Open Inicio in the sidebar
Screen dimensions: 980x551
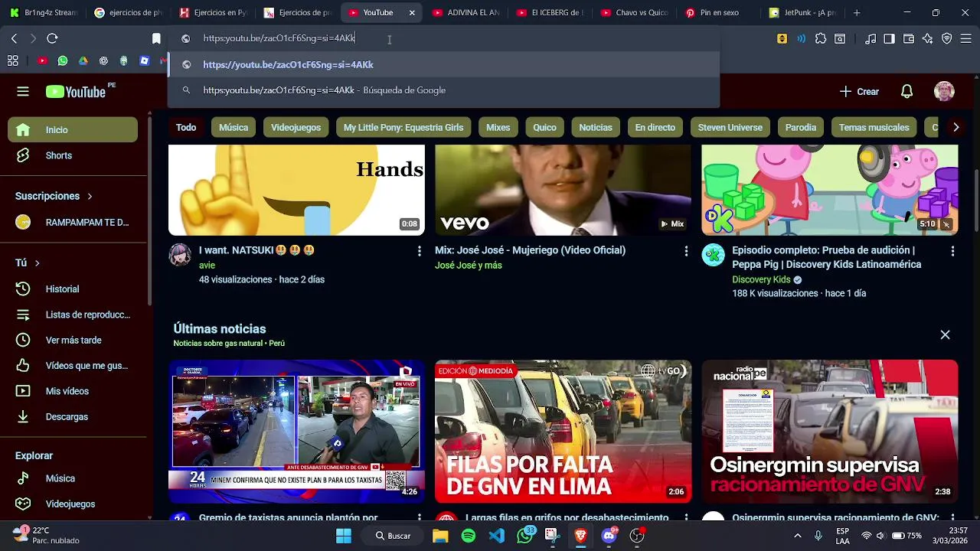click(73, 130)
